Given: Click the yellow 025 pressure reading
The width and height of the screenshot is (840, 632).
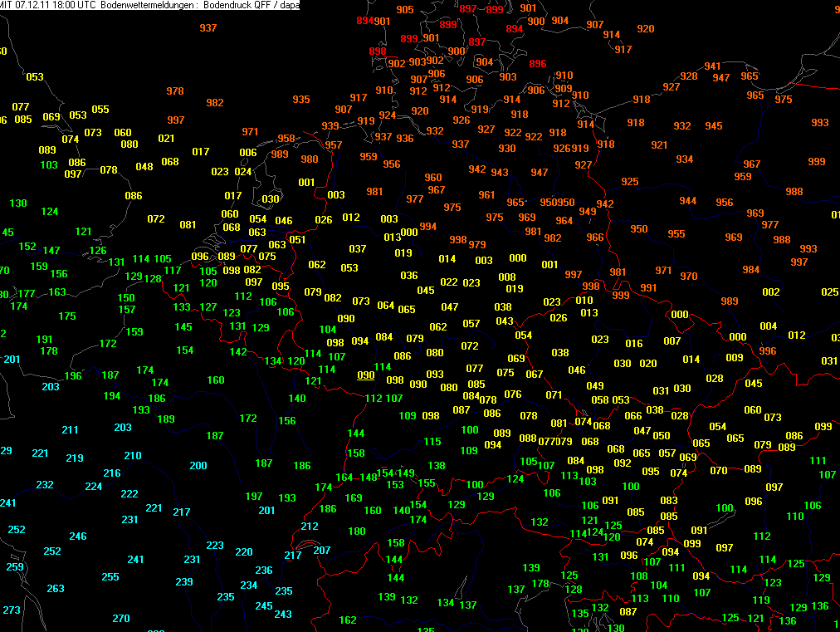Looking at the screenshot, I should click(830, 292).
